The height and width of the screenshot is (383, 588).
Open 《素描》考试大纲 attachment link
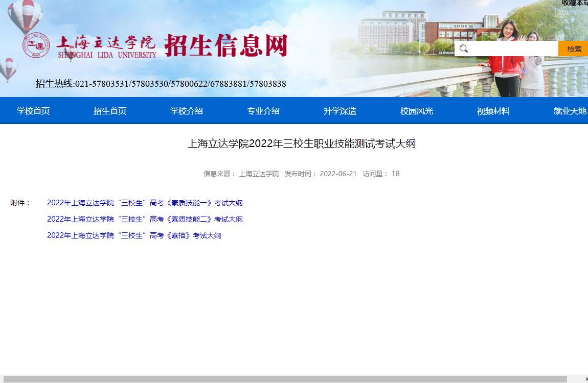point(134,235)
